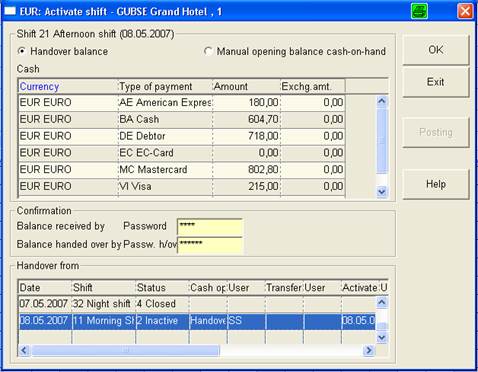Screen dimensions: 478x372
Task: Click the Exit button
Action: (x=436, y=82)
